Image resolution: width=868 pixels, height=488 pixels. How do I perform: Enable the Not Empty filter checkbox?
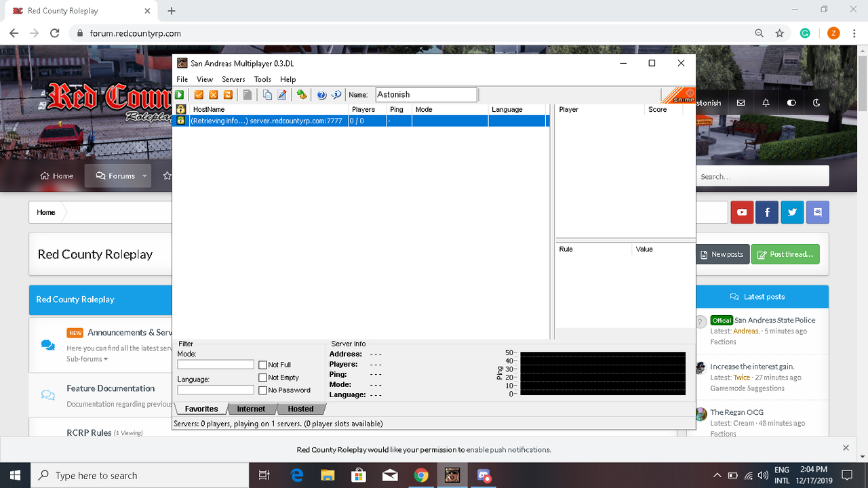pyautogui.click(x=262, y=378)
